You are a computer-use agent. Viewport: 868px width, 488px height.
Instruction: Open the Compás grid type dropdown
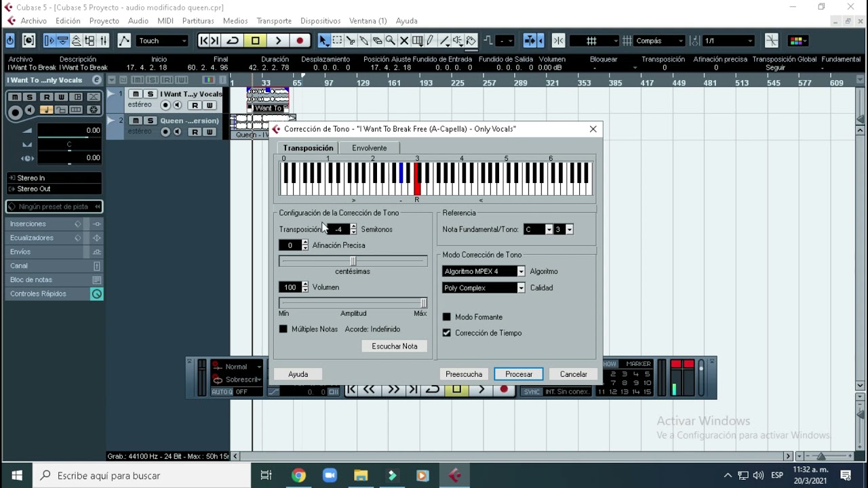click(x=659, y=41)
